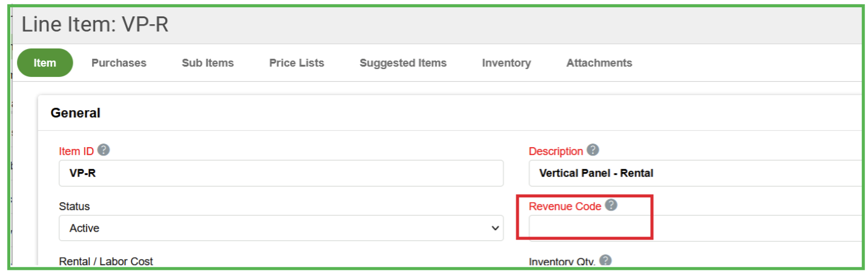
Task: Click the General section heading
Action: point(76,113)
